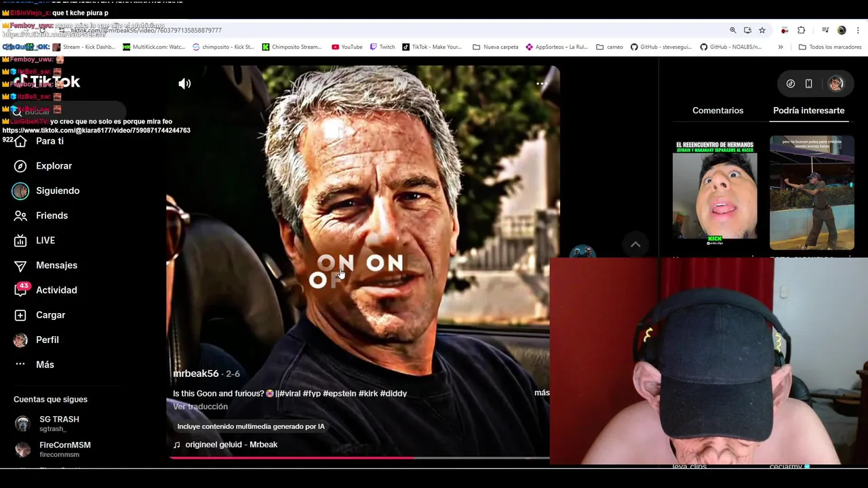Seek on the red video progress bar
Viewport: 868px width, 488px height.
tap(358, 458)
